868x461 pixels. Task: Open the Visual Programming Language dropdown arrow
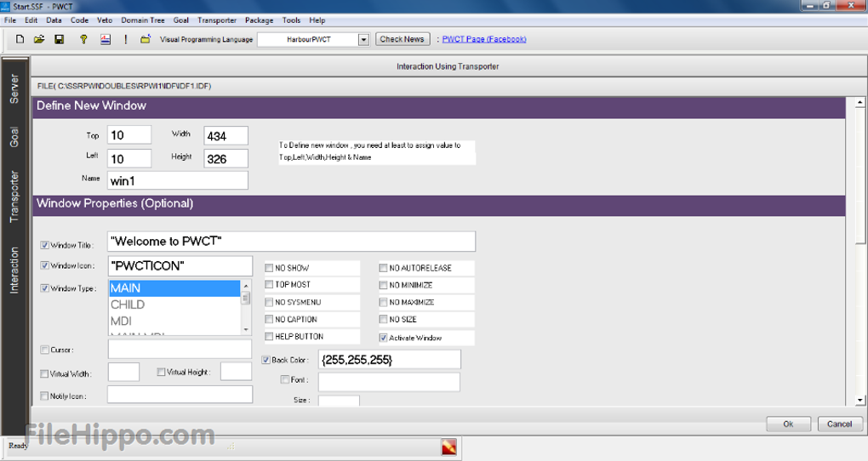(363, 40)
